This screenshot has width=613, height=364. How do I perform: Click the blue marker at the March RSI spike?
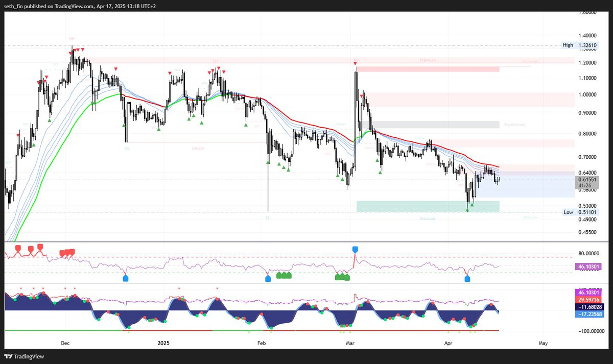coord(355,249)
